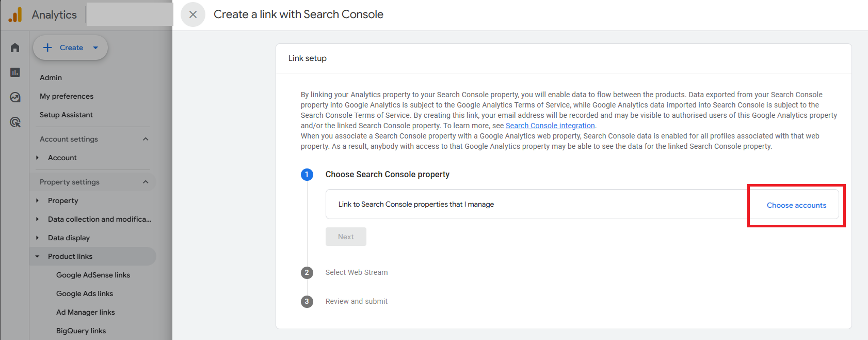
Task: Collapse the Account settings section
Action: click(146, 138)
